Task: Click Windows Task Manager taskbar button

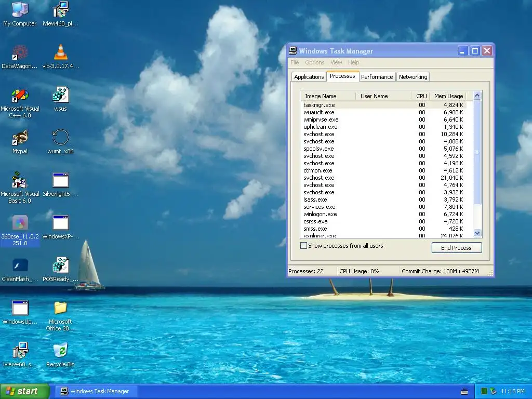Action: click(96, 392)
